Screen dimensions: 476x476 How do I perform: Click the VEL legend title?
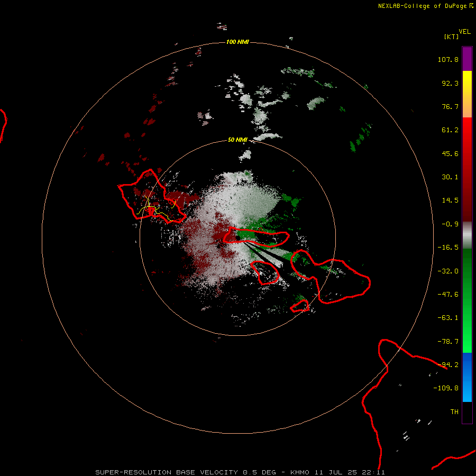pos(464,32)
